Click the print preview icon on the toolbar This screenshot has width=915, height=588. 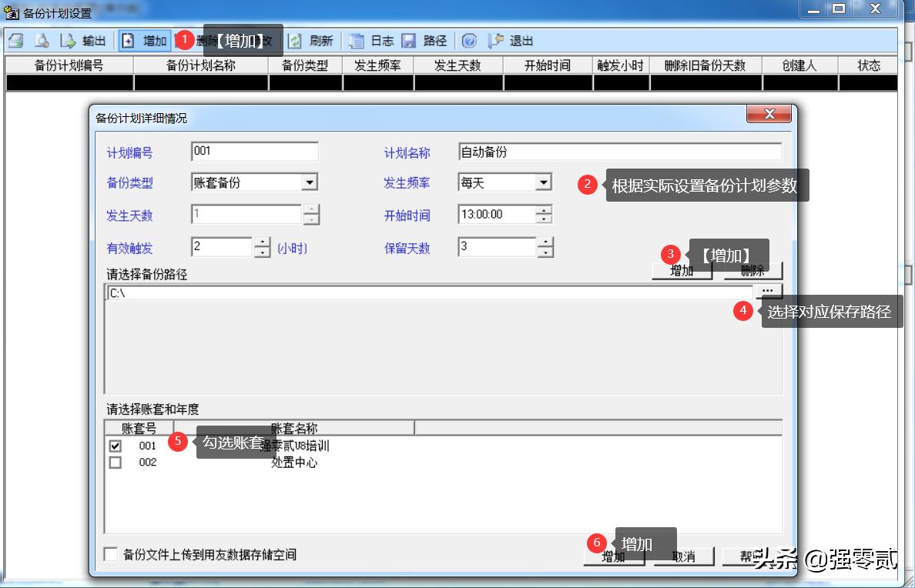[42, 40]
